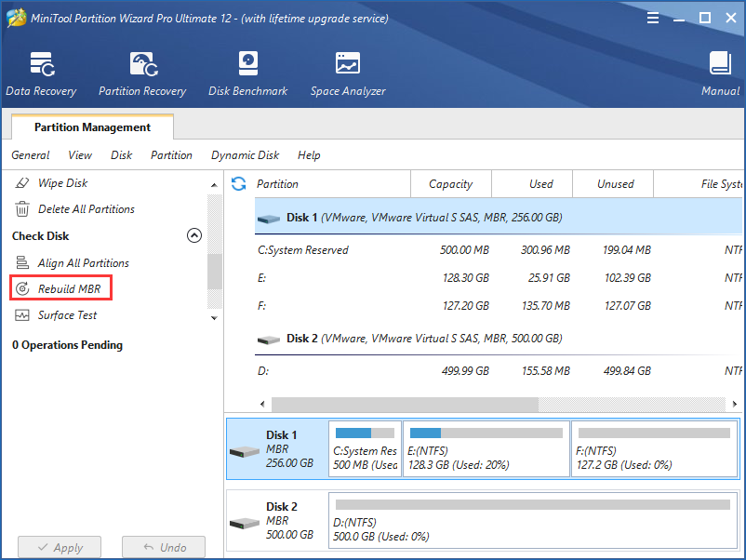This screenshot has width=746, height=560.
Task: Open the Data Recovery tool
Action: point(41,74)
